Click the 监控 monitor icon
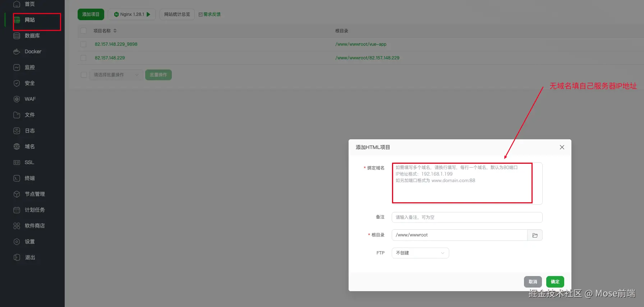Viewport: 644px width, 307px height. click(17, 67)
